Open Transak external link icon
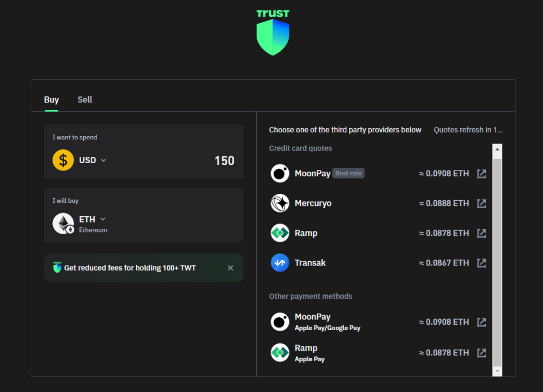 481,263
